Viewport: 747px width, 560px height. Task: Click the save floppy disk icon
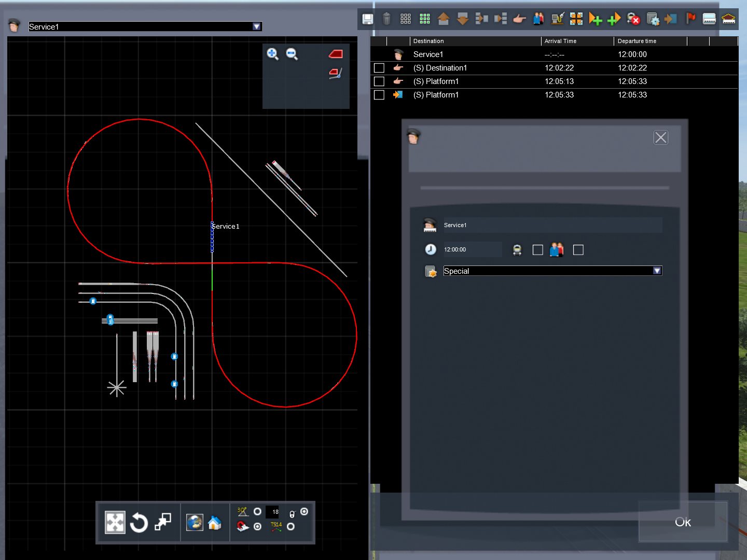pyautogui.click(x=367, y=19)
